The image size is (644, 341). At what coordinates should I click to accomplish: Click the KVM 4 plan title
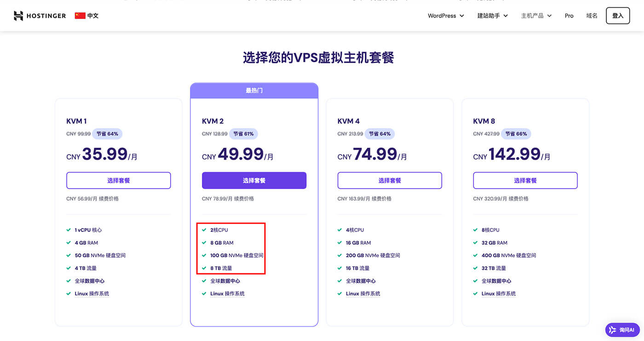pos(348,121)
